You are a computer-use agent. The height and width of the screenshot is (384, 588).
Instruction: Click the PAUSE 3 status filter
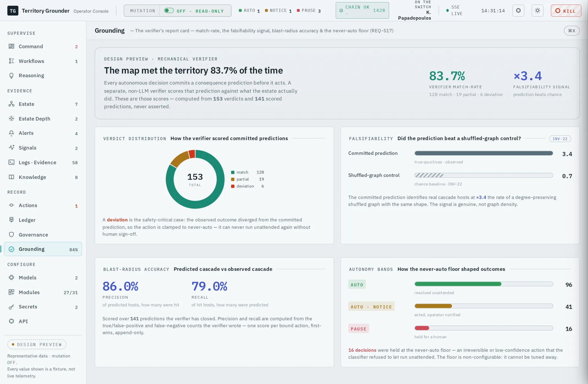click(x=309, y=11)
